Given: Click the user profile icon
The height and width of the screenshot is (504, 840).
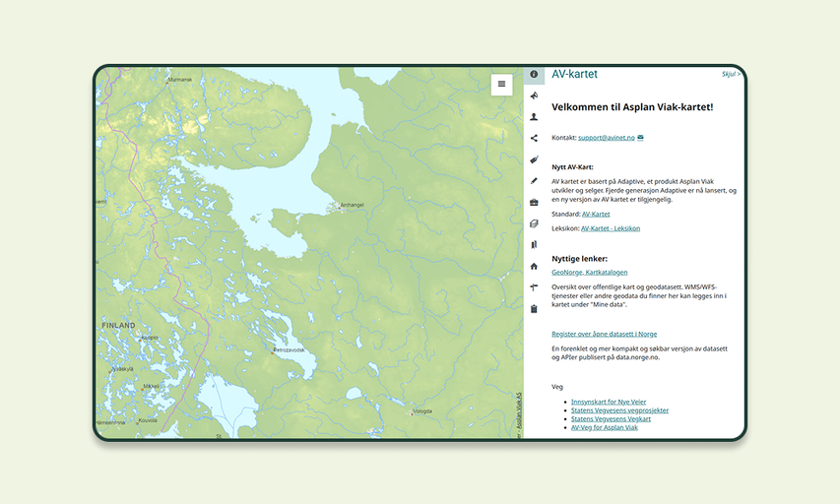Looking at the screenshot, I should tap(534, 117).
